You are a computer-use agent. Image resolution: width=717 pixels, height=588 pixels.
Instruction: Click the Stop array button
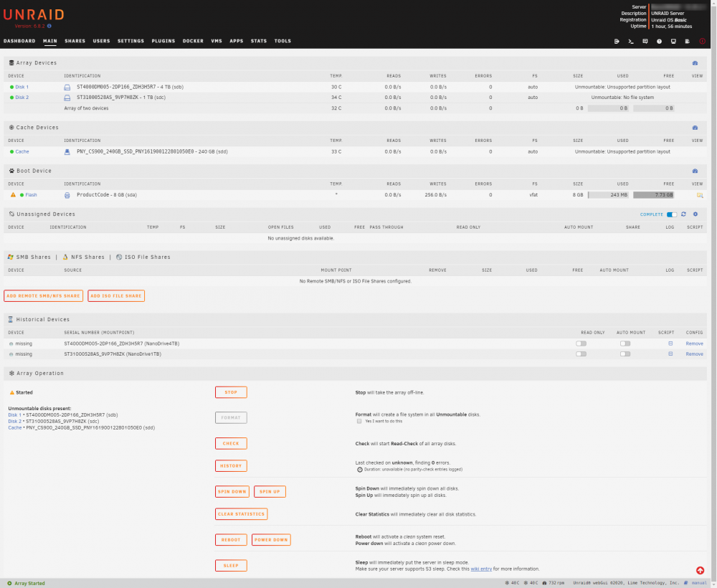pyautogui.click(x=231, y=392)
